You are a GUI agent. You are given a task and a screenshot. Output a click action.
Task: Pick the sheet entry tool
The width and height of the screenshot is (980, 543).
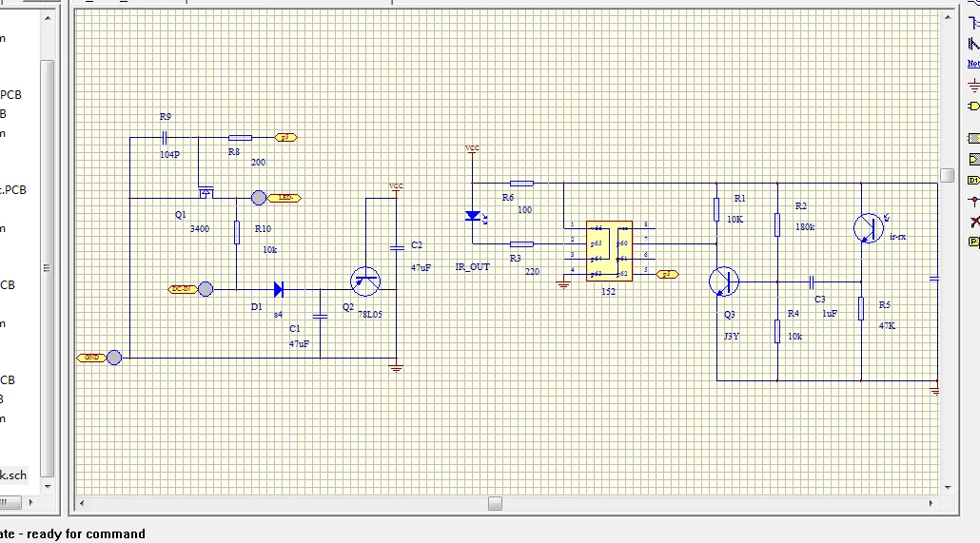click(x=973, y=159)
